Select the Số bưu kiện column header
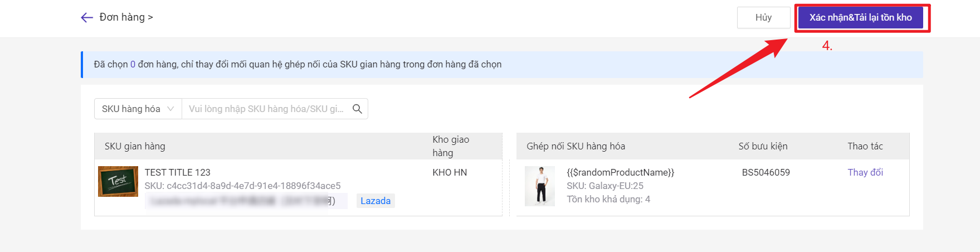 (763, 146)
